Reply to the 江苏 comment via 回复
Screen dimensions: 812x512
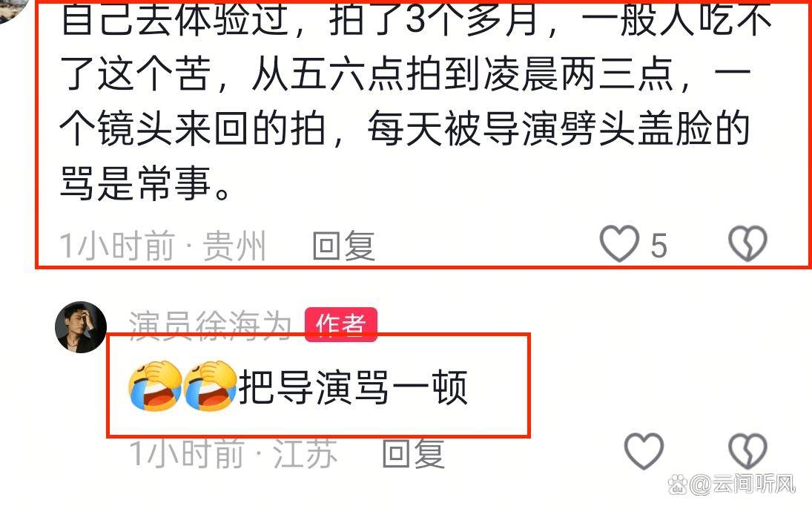pyautogui.click(x=414, y=453)
